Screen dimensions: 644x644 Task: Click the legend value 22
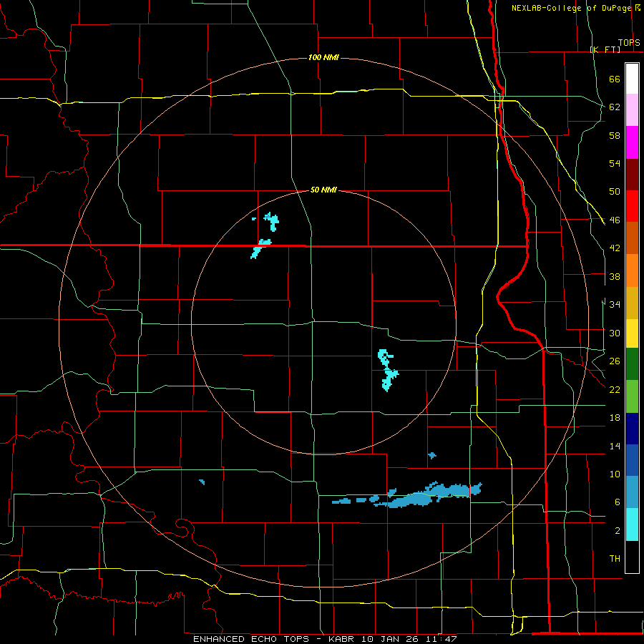tap(615, 390)
